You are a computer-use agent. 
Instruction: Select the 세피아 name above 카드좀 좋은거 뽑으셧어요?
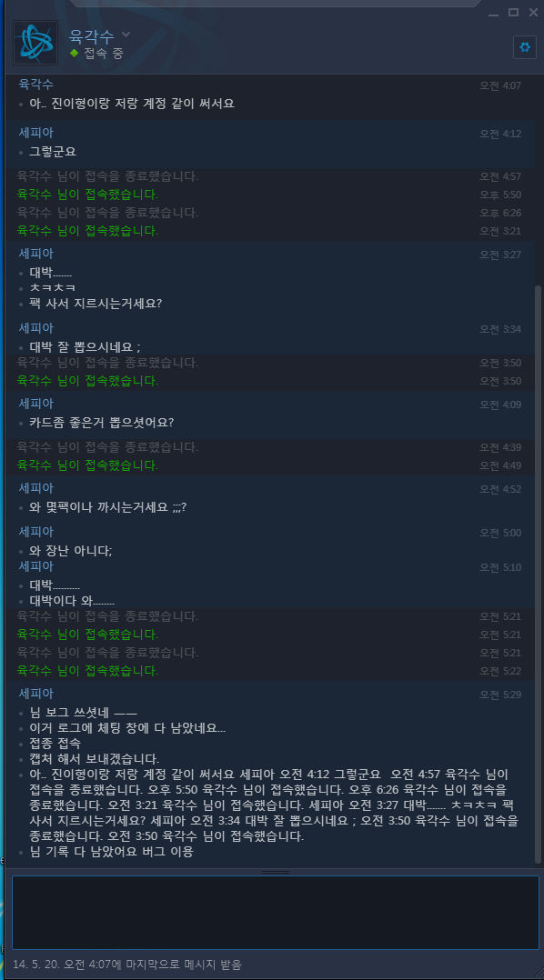pyautogui.click(x=36, y=403)
